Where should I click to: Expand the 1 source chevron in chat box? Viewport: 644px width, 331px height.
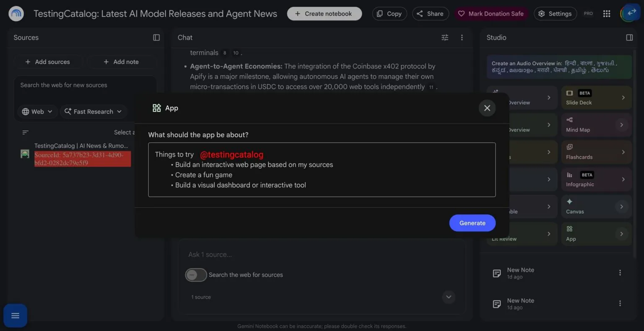[449, 297]
